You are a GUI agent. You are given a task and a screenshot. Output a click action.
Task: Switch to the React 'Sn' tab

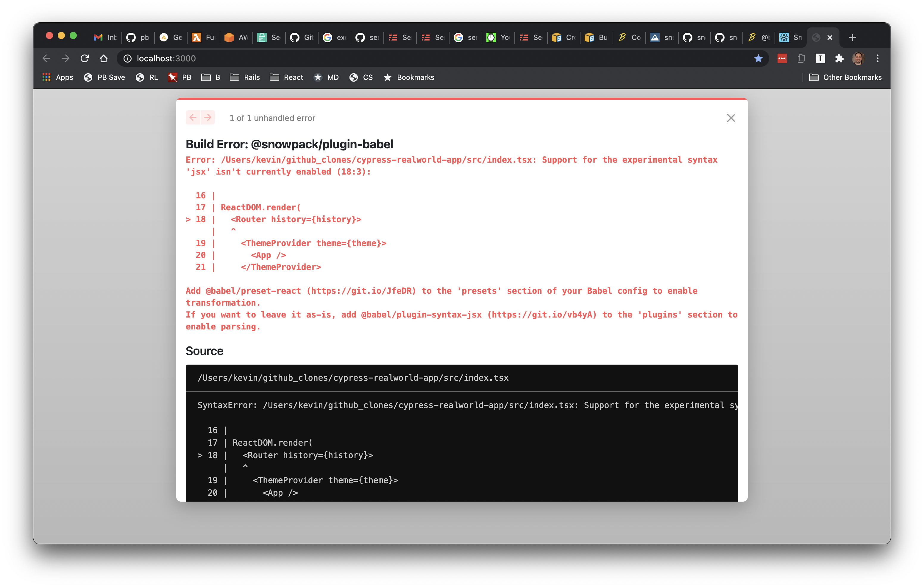coord(791,37)
